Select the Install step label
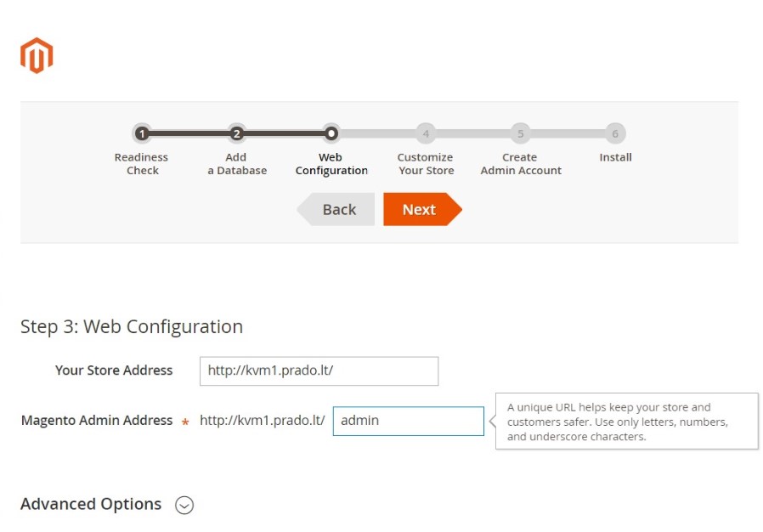The width and height of the screenshot is (763, 532). [615, 157]
